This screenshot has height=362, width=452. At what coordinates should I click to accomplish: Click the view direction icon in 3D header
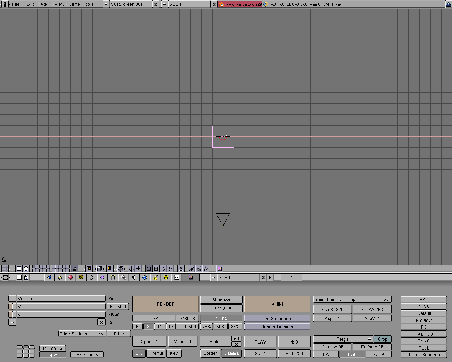coord(109,268)
